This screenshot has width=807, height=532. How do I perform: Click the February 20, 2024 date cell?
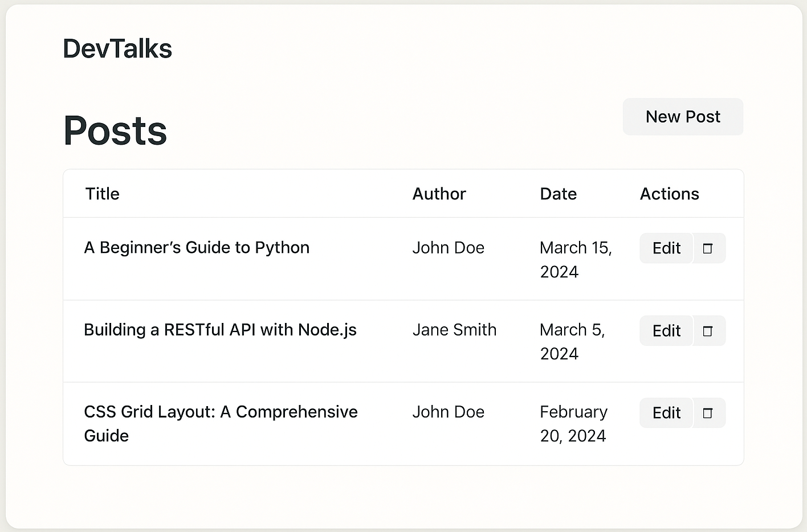573,424
